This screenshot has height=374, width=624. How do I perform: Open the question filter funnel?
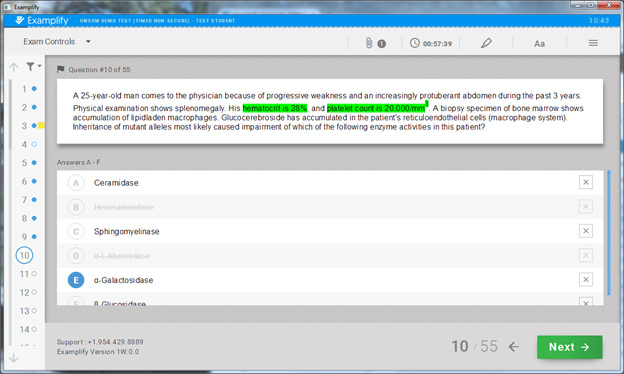click(31, 66)
